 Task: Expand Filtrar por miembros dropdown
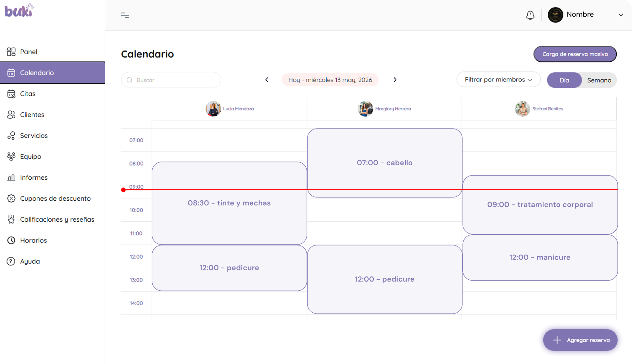[498, 80]
